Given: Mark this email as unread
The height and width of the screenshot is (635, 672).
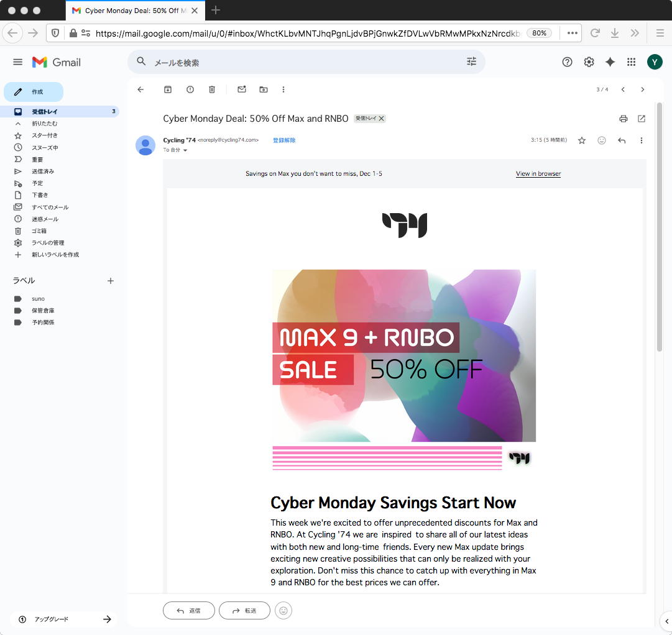Looking at the screenshot, I should [242, 89].
